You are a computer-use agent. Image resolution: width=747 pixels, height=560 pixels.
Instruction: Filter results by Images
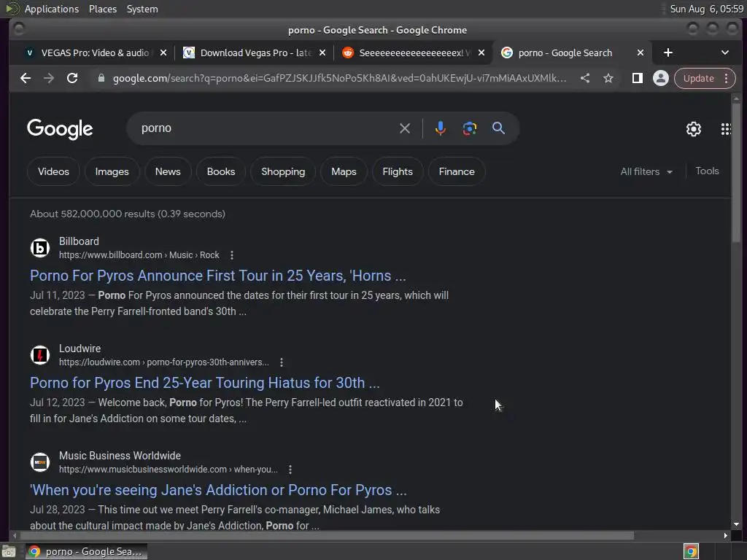pos(112,171)
